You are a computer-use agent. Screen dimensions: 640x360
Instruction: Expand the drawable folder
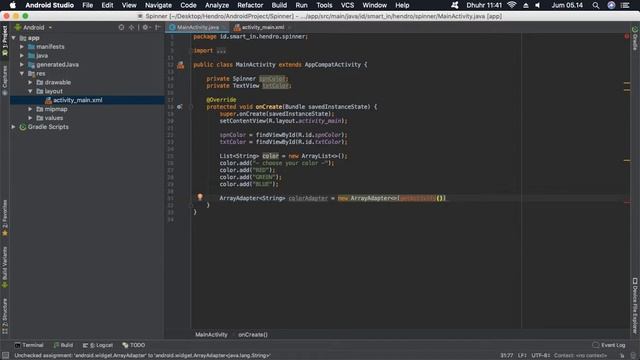point(31,82)
